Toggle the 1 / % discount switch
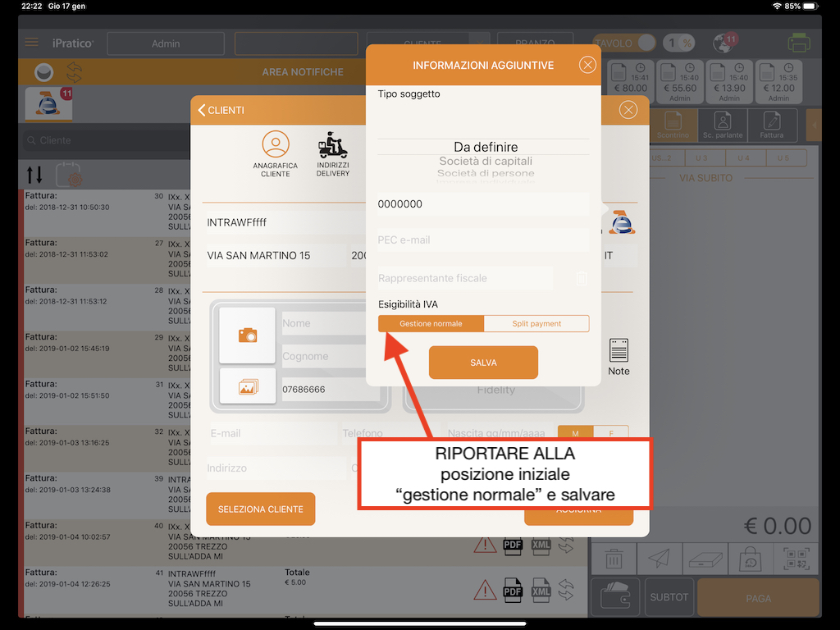The height and width of the screenshot is (630, 840). pyautogui.click(x=678, y=43)
